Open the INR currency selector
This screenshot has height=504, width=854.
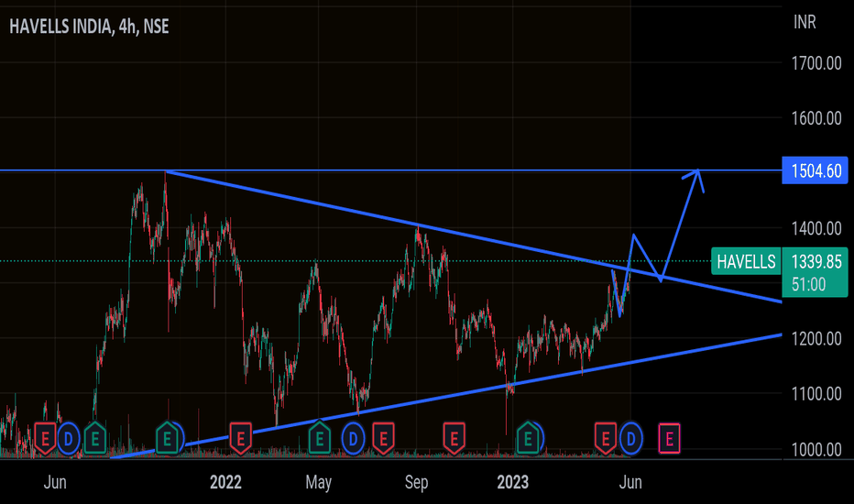click(x=805, y=22)
